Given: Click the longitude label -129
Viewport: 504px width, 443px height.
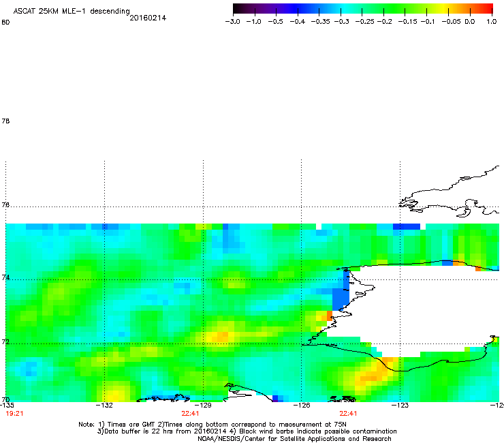Looking at the screenshot, I should pos(203,405).
